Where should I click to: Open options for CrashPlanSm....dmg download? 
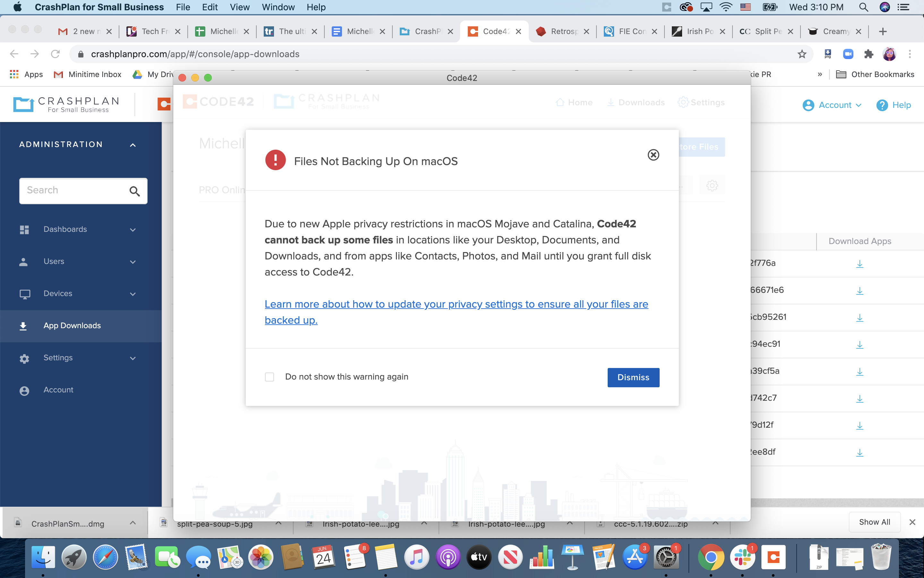(x=133, y=523)
